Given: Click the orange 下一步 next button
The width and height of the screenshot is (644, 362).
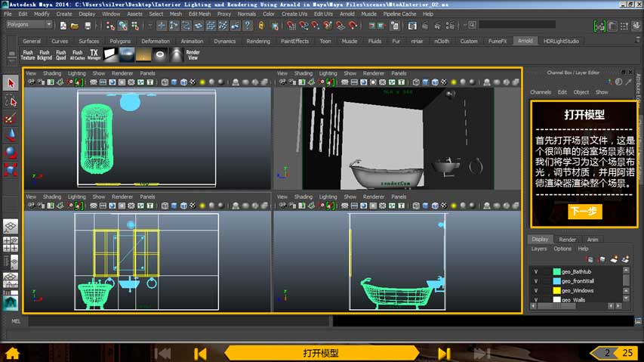Looking at the screenshot, I should coord(585,212).
